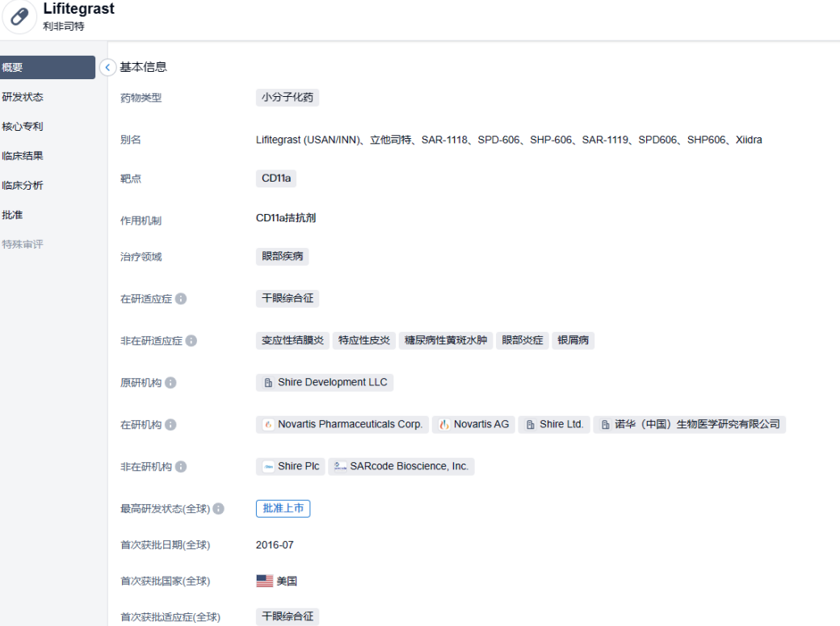840x626 pixels.
Task: Click info icon beside 最高研发状态(全球)
Action: pos(218,509)
